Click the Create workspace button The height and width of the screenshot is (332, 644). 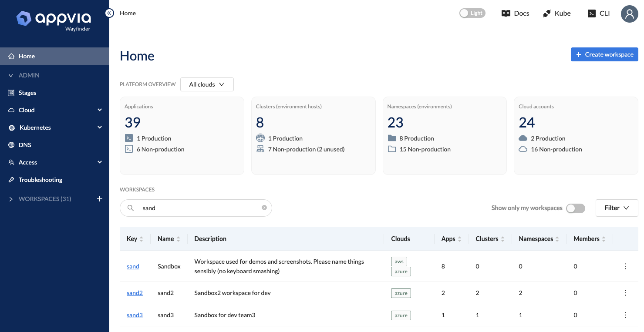click(604, 54)
